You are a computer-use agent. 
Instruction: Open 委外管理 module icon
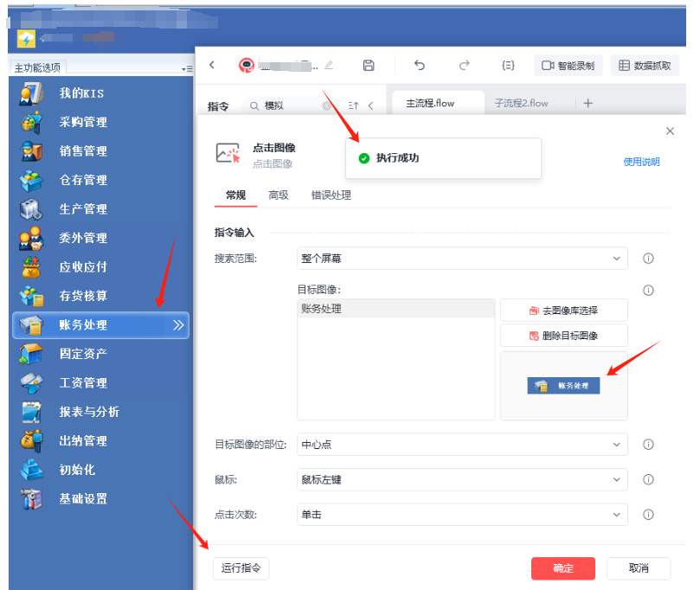(31, 238)
